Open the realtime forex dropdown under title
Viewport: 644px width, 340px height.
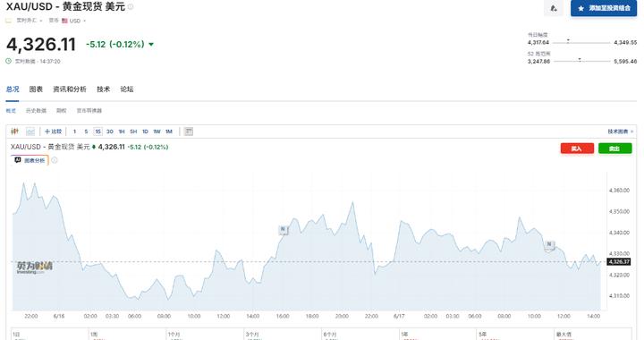pyautogui.click(x=29, y=21)
